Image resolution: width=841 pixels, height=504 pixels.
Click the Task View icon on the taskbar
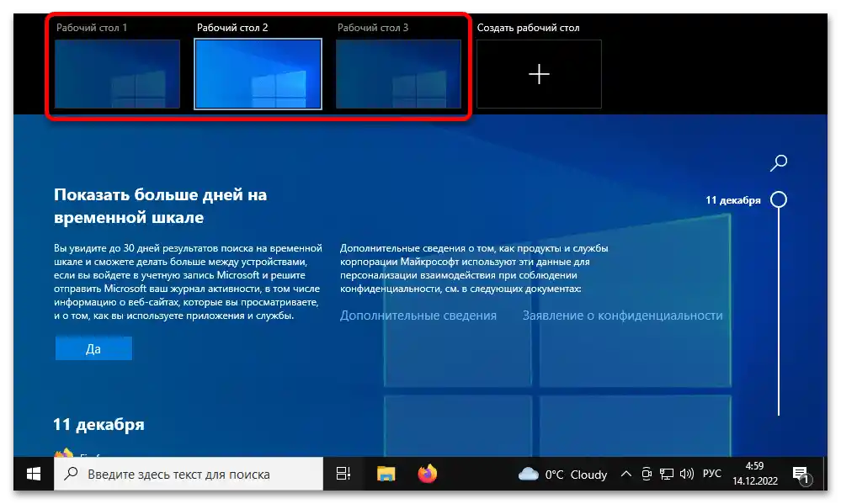343,474
